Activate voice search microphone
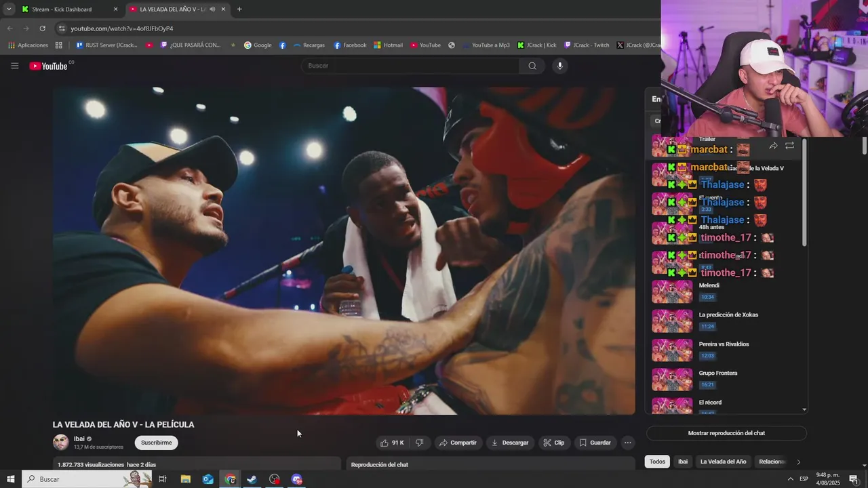Screen dimensions: 868x488 (x=559, y=66)
